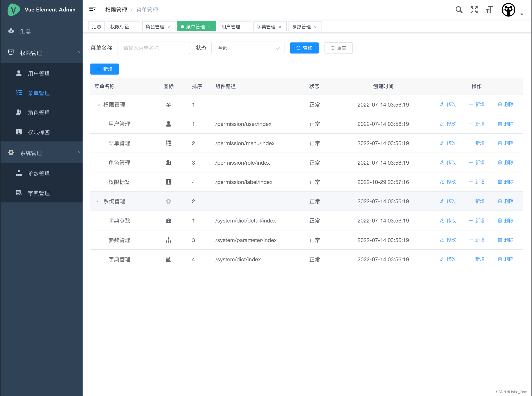Go to 用户管理 in sidebar

point(41,73)
